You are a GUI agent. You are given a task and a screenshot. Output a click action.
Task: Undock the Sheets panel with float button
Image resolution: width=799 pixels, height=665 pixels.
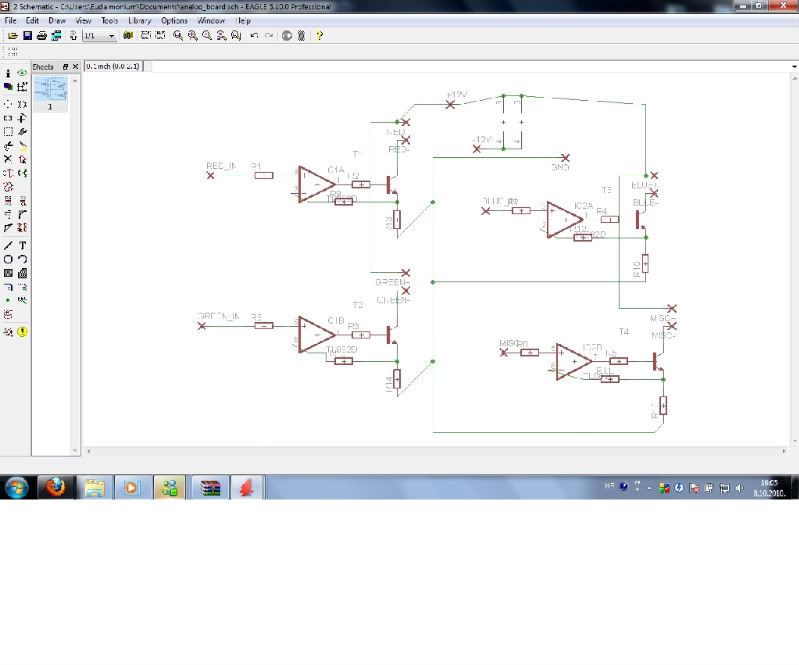pos(65,67)
